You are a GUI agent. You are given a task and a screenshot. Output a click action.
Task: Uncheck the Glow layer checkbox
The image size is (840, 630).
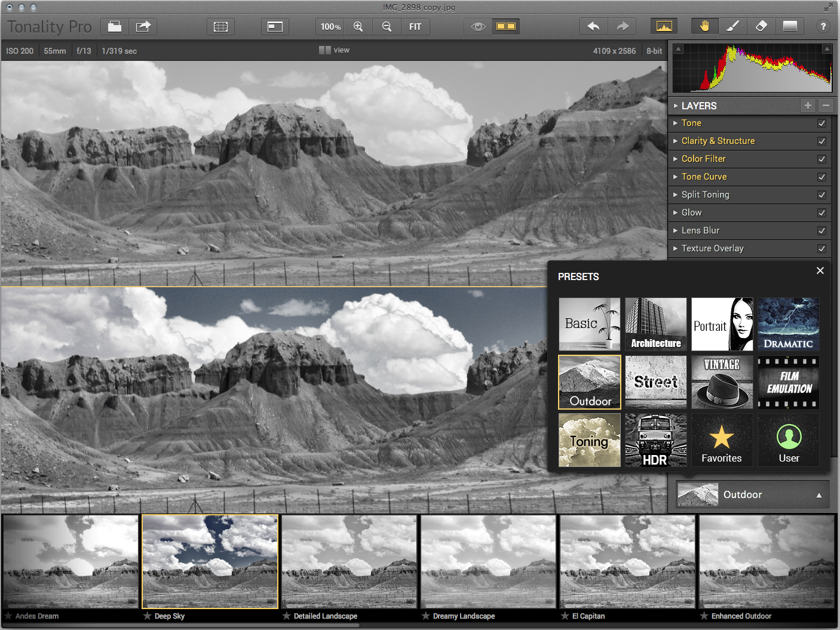point(821,213)
